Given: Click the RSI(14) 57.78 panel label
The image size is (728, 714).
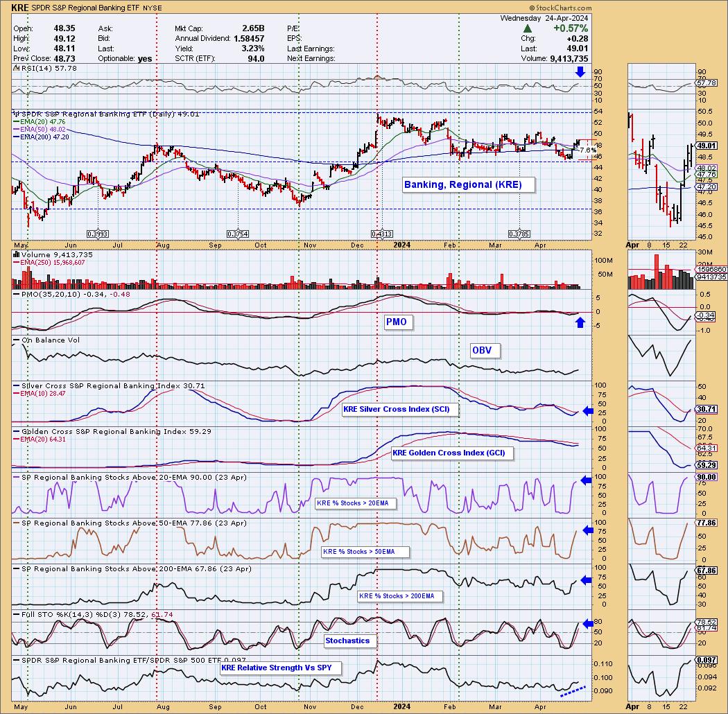Looking at the screenshot, I should click(x=44, y=68).
